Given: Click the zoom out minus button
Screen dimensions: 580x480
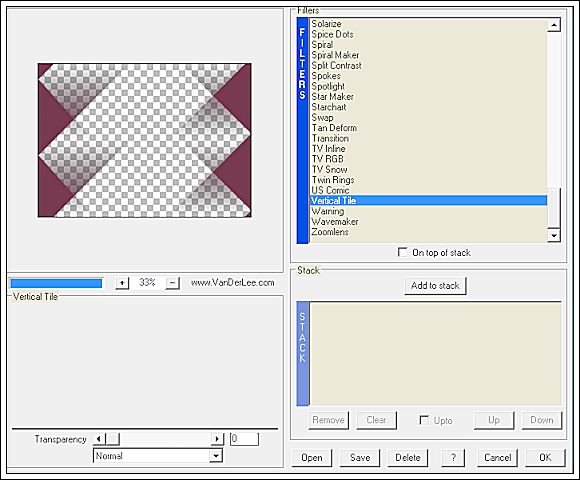Looking at the screenshot, I should coord(172,283).
